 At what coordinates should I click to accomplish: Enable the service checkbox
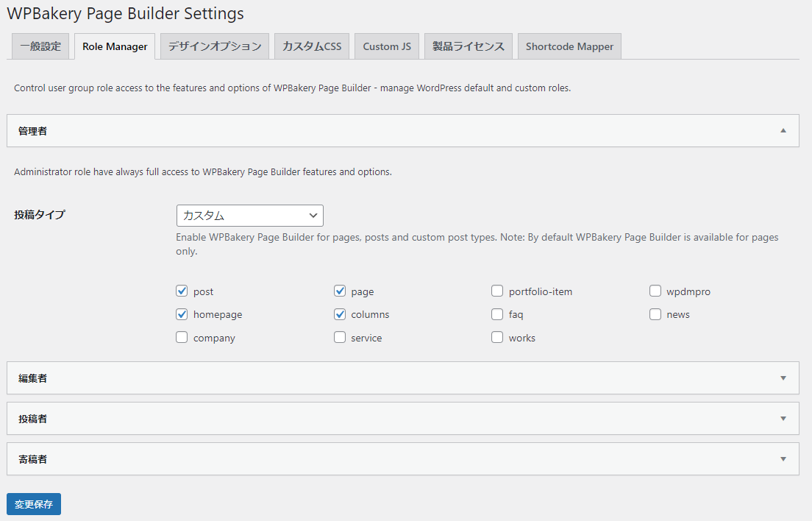(x=340, y=337)
